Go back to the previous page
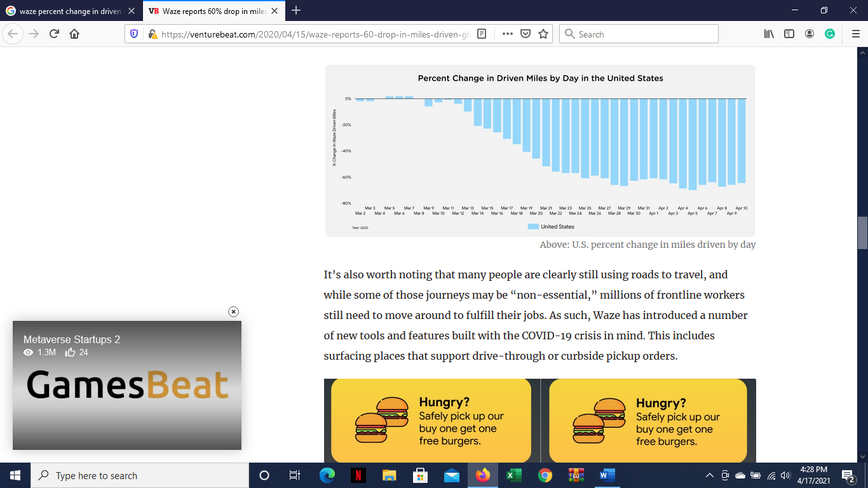The image size is (868, 488). click(x=13, y=34)
